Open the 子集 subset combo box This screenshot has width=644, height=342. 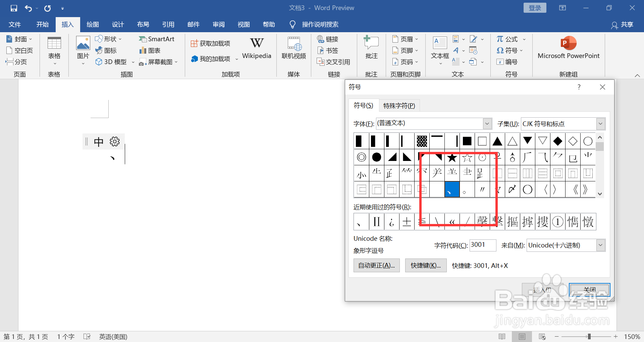(563, 124)
